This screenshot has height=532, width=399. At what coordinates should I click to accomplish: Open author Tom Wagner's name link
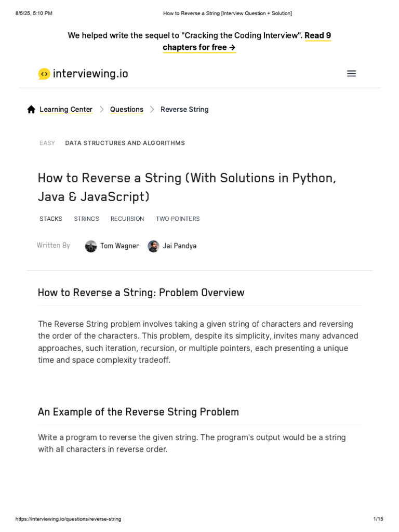(x=119, y=246)
